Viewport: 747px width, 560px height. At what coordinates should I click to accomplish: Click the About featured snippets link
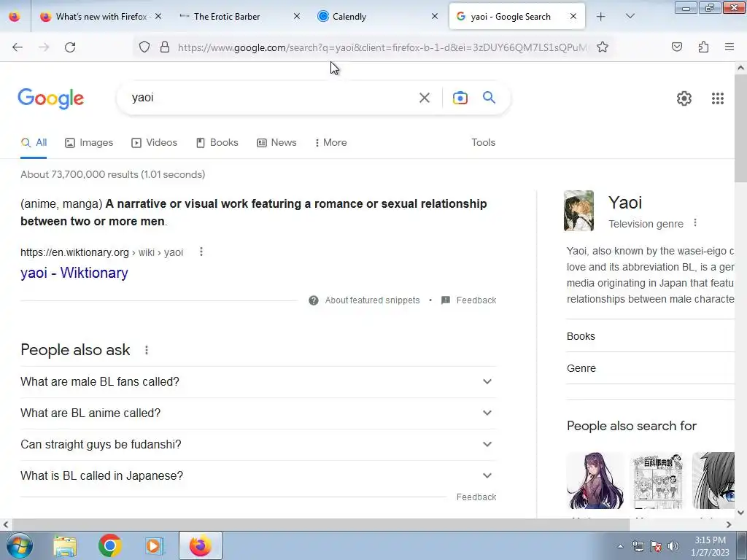pyautogui.click(x=373, y=300)
